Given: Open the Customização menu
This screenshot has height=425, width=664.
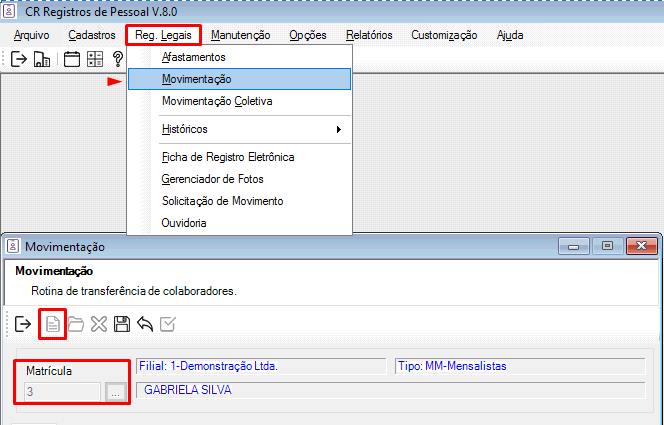Looking at the screenshot, I should click(x=444, y=35).
